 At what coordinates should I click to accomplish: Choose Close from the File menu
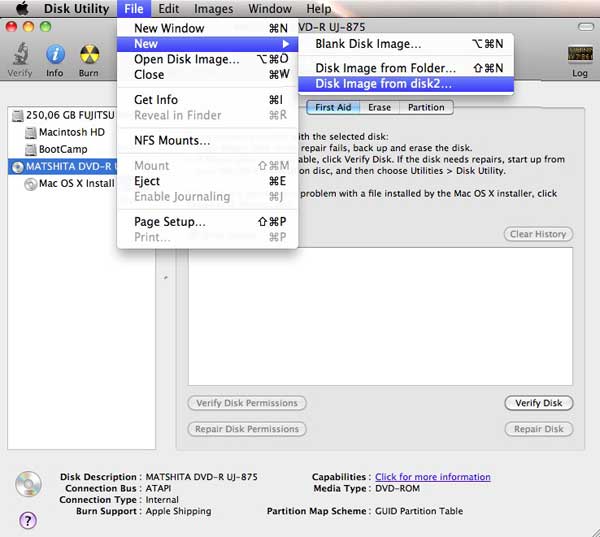207,75
